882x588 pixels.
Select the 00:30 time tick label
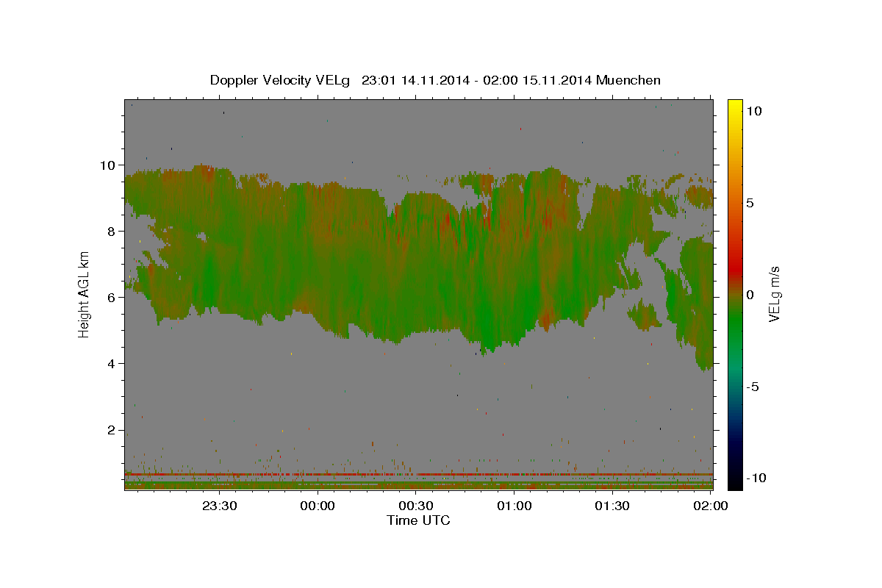pos(415,506)
